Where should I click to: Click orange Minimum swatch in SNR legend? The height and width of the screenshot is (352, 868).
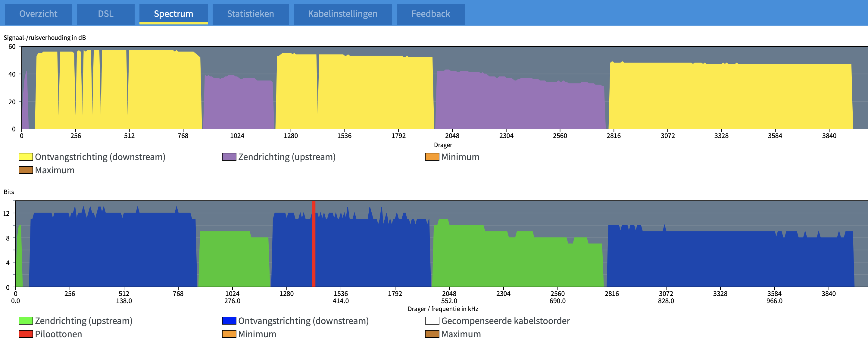coord(432,157)
